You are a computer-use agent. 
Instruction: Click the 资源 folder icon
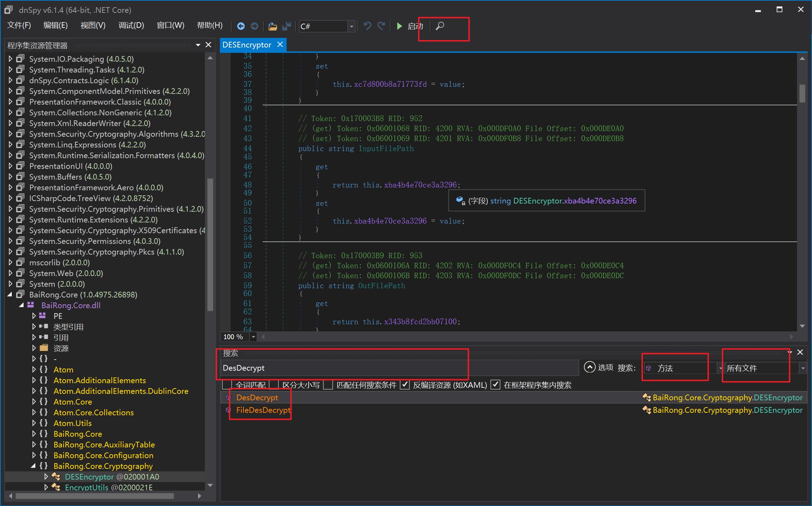pyautogui.click(x=44, y=348)
